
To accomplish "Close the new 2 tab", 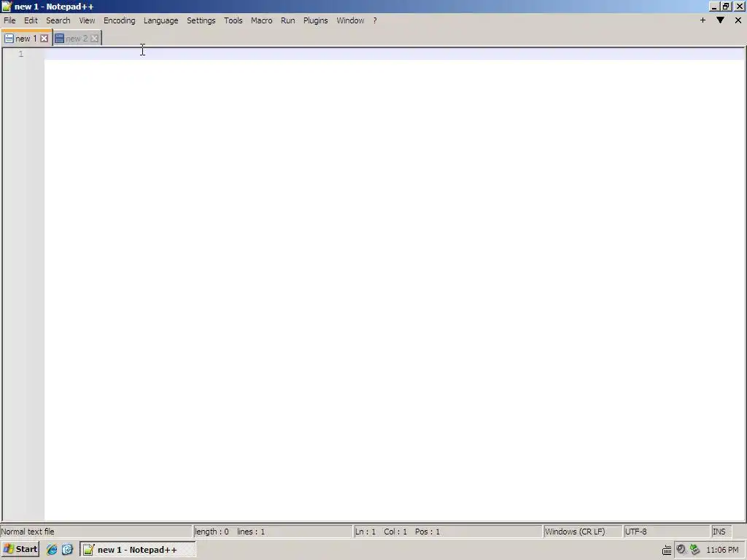I will tap(94, 39).
